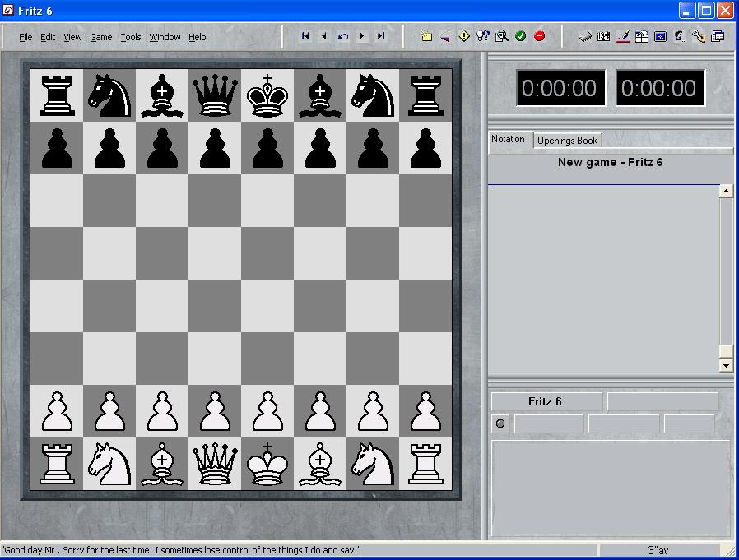The image size is (739, 560).
Task: Select the white rook on a1
Action: [57, 464]
